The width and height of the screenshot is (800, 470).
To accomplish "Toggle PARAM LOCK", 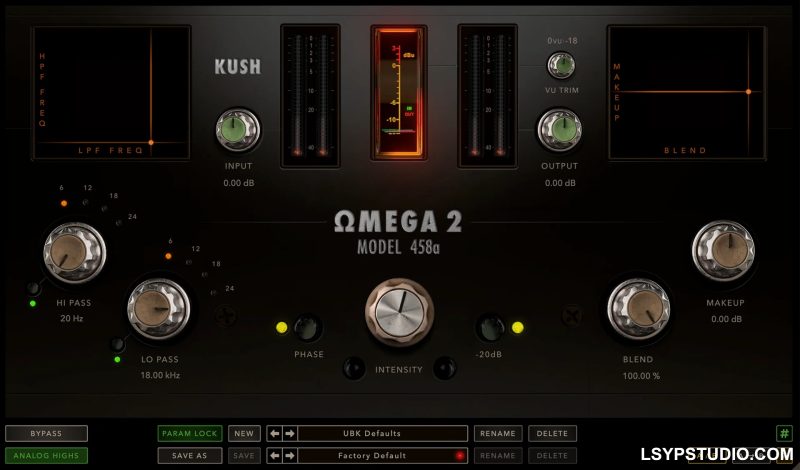I will pyautogui.click(x=190, y=433).
